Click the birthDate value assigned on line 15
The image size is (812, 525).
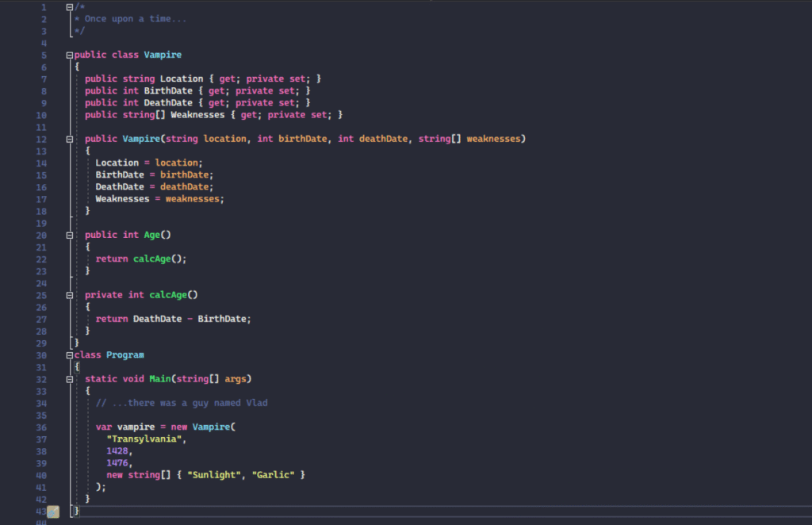(184, 175)
